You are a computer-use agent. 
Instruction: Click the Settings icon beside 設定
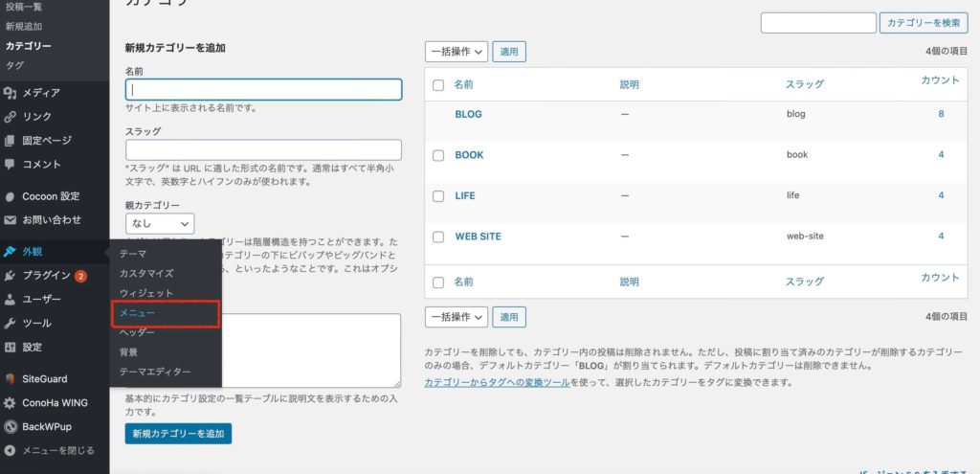click(x=10, y=347)
